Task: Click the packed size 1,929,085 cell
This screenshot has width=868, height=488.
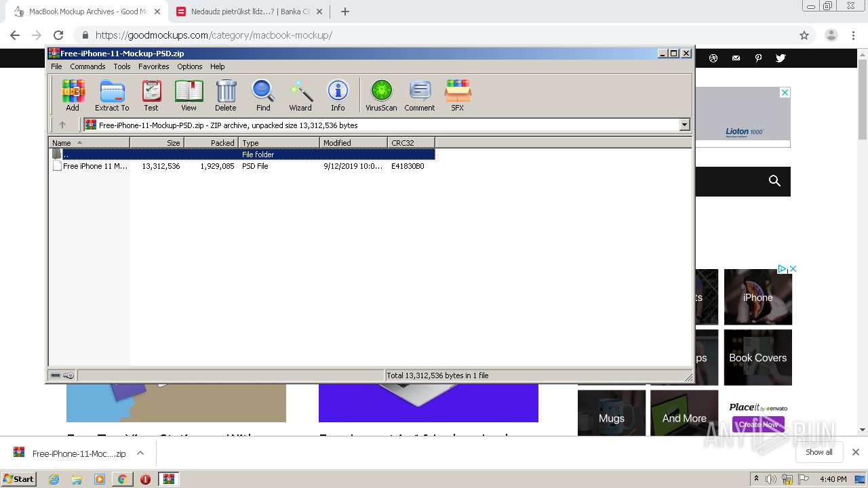Action: 217,166
